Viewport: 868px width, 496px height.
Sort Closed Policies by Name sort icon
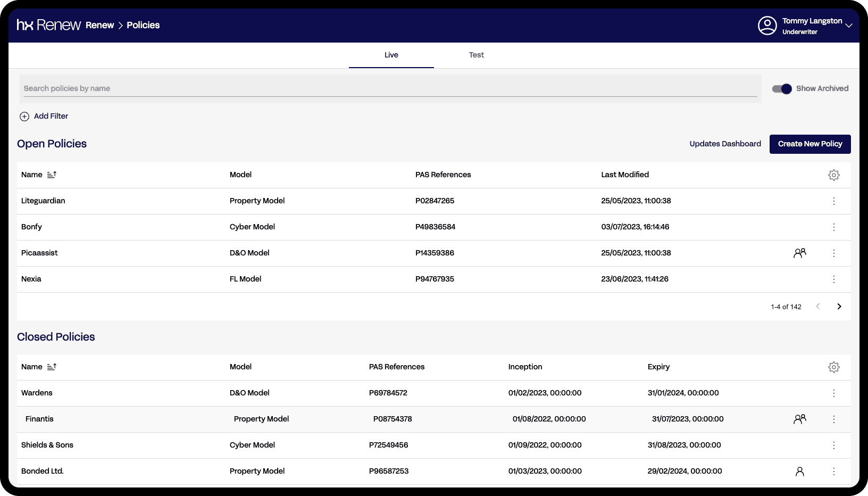coord(52,367)
